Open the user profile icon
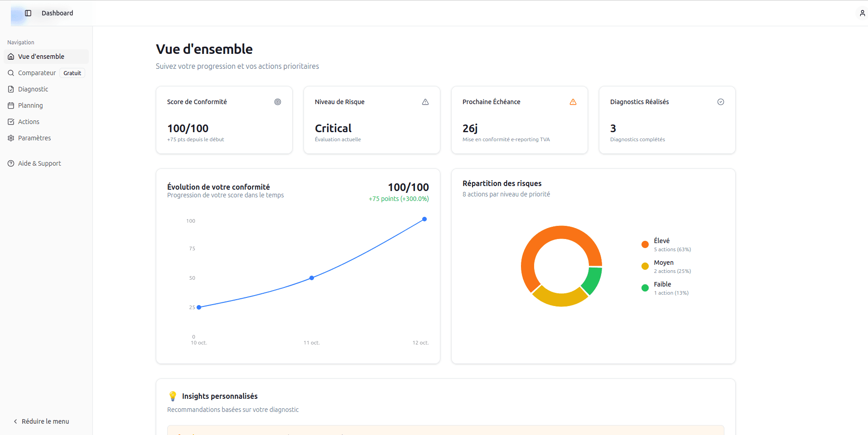868x435 pixels. pos(862,13)
